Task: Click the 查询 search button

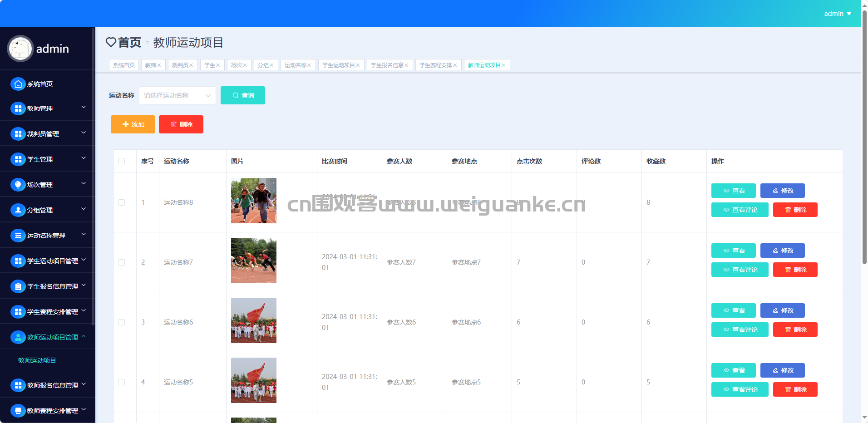Action: point(243,95)
